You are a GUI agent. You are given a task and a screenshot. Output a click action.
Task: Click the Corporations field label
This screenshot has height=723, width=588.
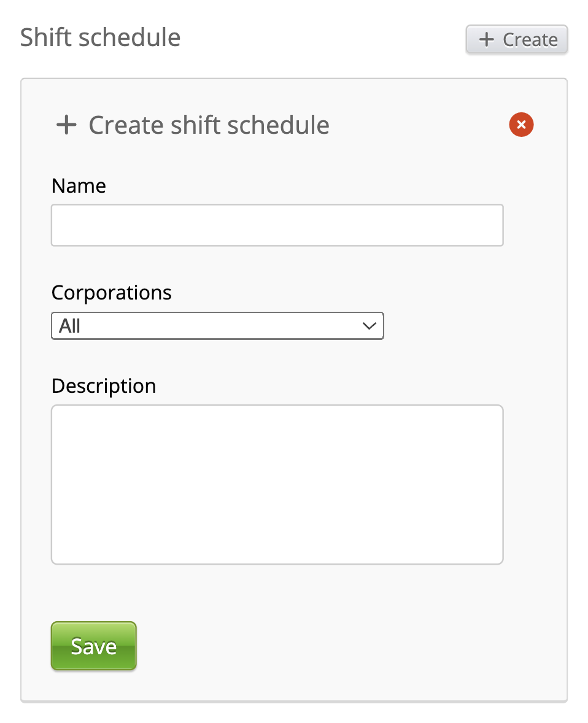tap(111, 292)
